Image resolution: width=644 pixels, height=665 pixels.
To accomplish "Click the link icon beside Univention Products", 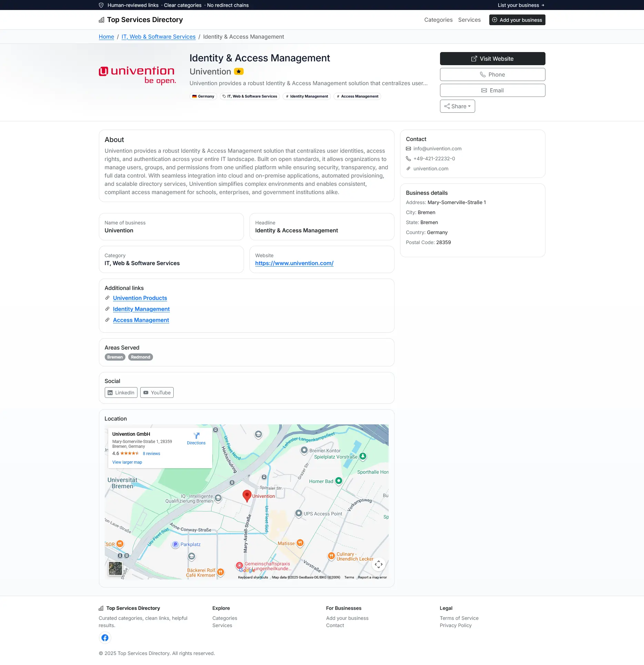I will click(x=108, y=298).
